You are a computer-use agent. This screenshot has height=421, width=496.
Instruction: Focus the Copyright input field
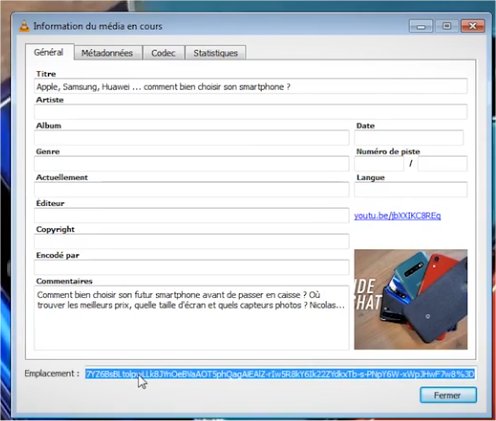(x=192, y=241)
